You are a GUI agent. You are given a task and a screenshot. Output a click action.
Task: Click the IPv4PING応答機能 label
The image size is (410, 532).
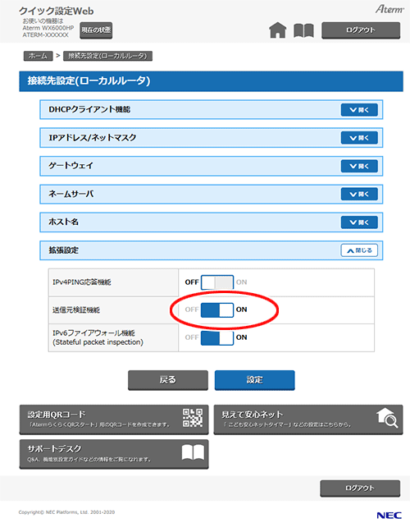click(82, 282)
